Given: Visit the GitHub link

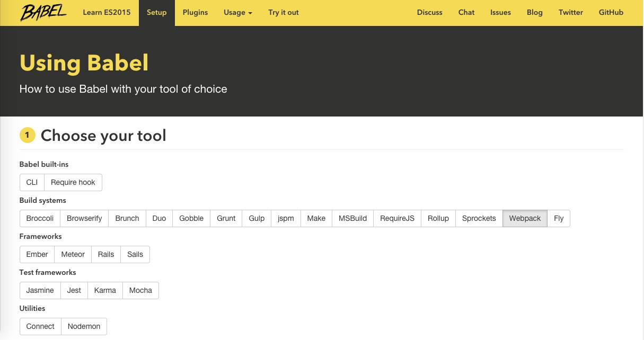Looking at the screenshot, I should [x=611, y=12].
